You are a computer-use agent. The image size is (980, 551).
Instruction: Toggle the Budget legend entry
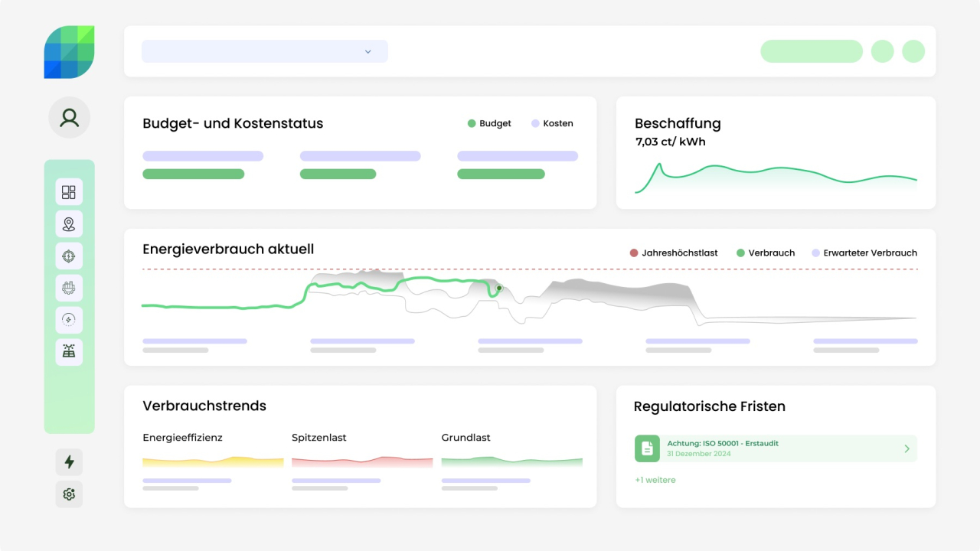[x=489, y=123]
